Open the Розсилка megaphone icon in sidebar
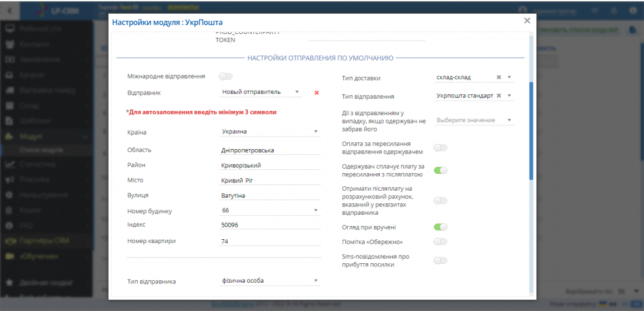This screenshot has height=311, width=644. click(x=10, y=179)
